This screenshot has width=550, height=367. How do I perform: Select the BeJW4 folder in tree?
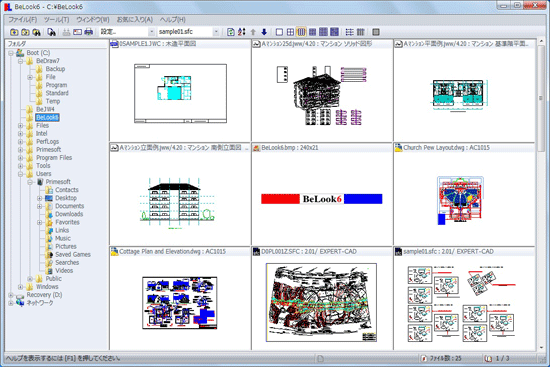45,109
